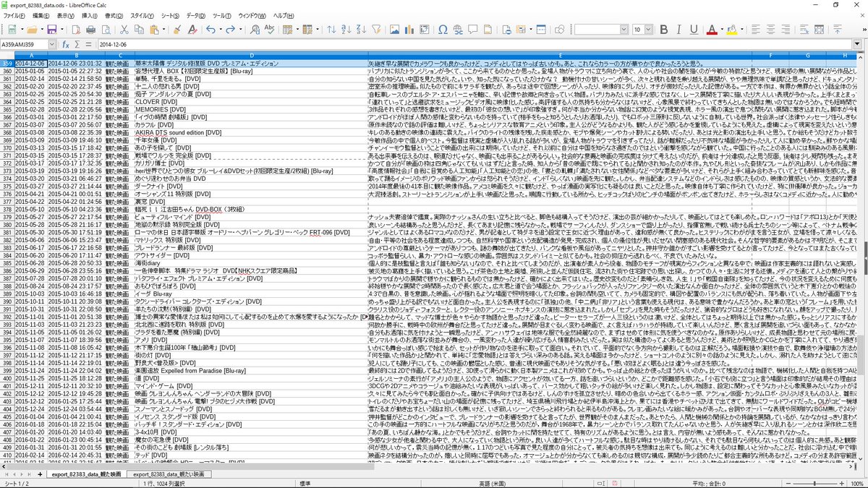This screenshot has height=488, width=868.
Task: Click the Copy icon
Action: coord(139,30)
